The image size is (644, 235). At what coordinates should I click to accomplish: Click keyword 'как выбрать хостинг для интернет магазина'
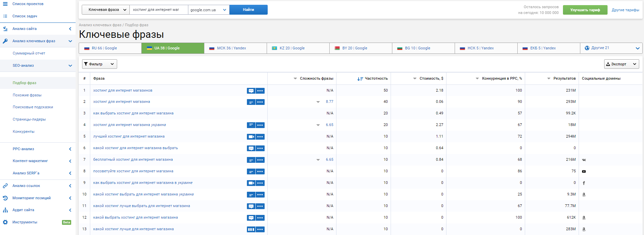click(133, 113)
